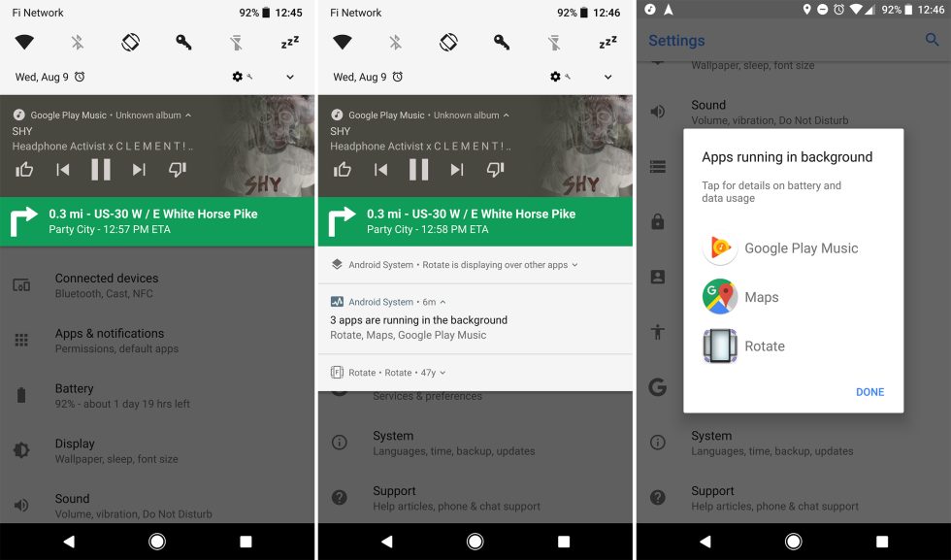Screen dimensions: 951x560
Task: Thumbs down the song in 12:45 screenshot
Action: pyautogui.click(x=177, y=169)
